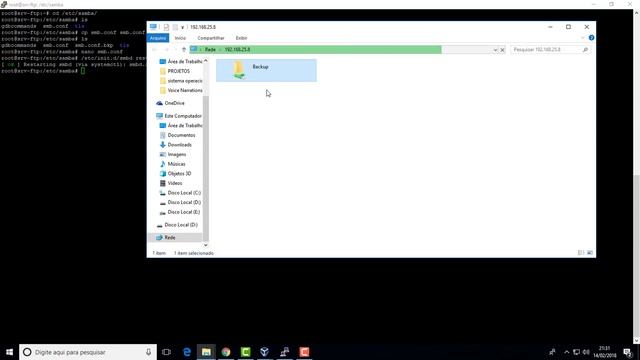Open the Início ribbon tab
This screenshot has width=640, height=360.
pos(180,38)
